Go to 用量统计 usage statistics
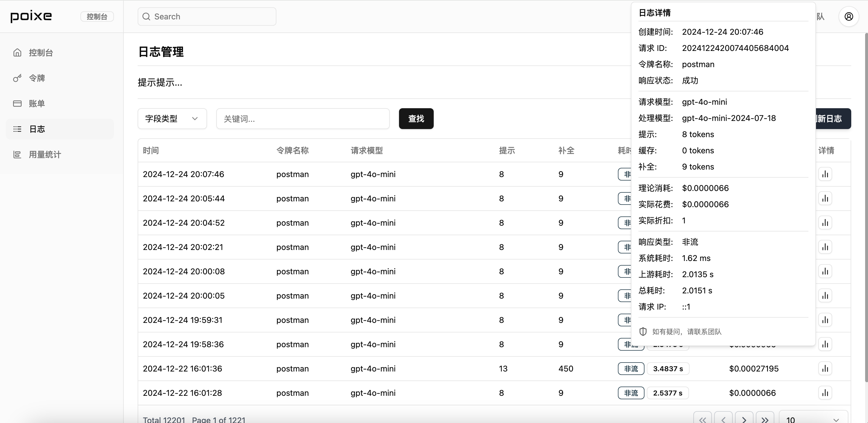 [x=45, y=155]
